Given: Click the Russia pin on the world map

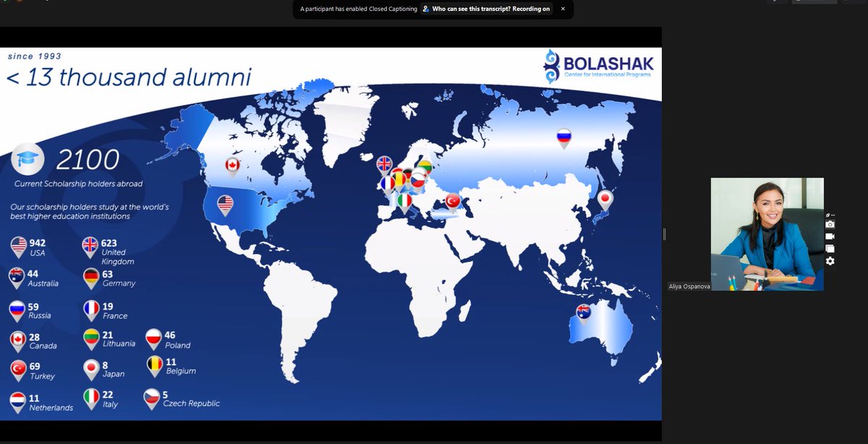Looking at the screenshot, I should pos(563,138).
